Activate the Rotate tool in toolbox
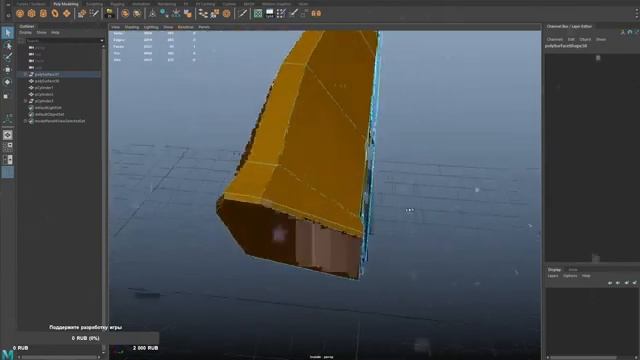 [8, 82]
